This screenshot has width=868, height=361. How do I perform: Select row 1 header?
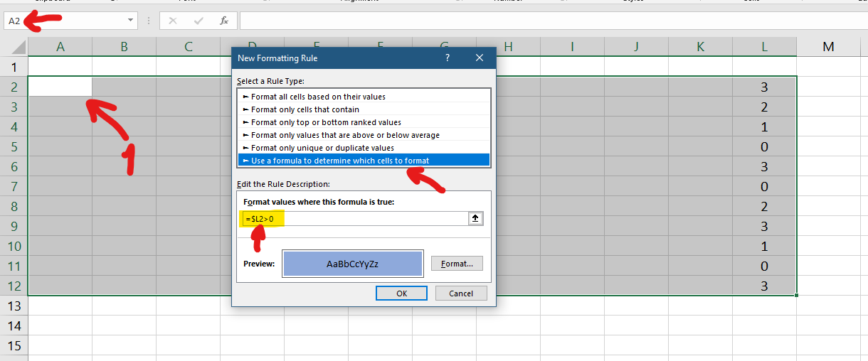pos(14,67)
